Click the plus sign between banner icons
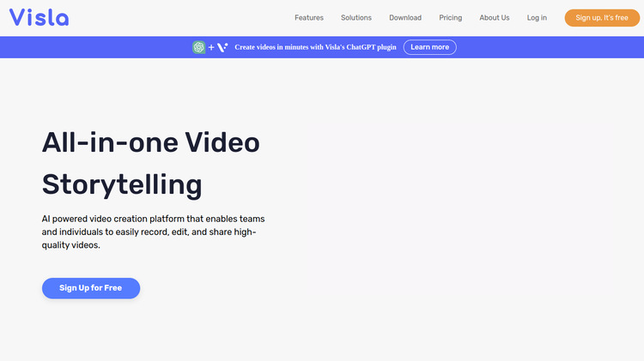Screen dimensions: 644x361 click(x=211, y=47)
